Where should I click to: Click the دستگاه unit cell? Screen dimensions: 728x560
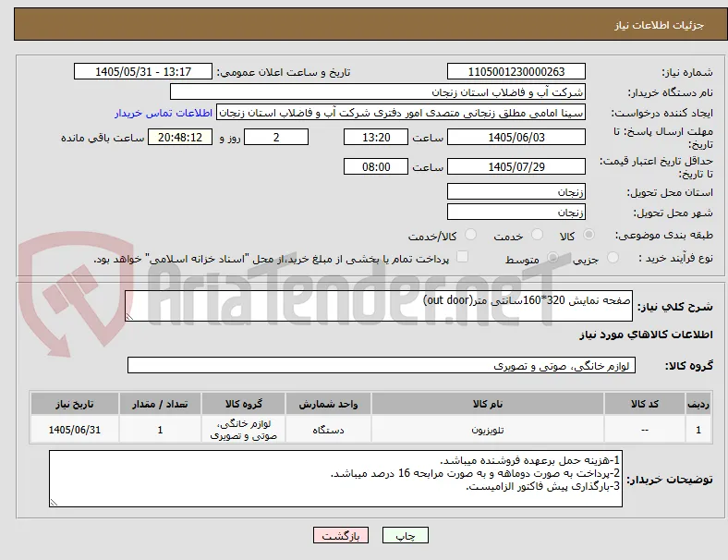[328, 430]
